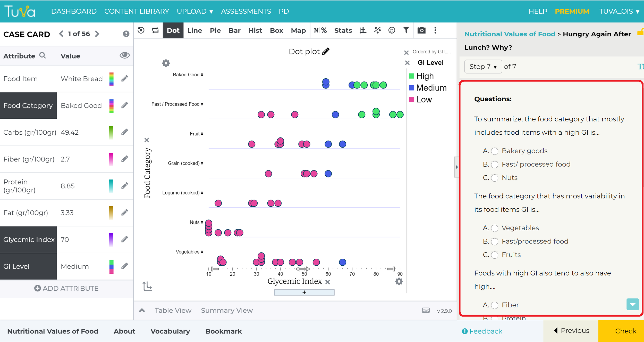
Task: Open the three-dot more options menu
Action: coord(435,30)
